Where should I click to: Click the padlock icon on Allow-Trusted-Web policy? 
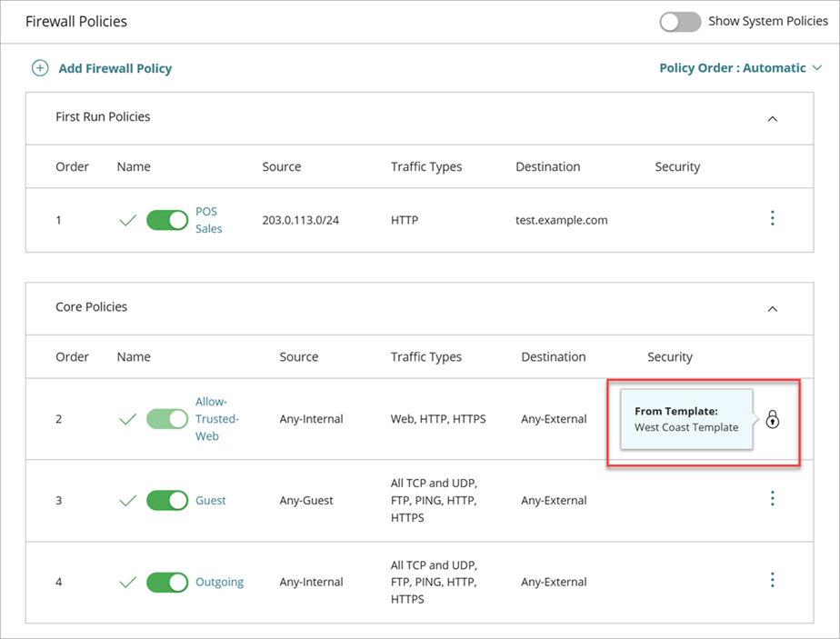click(772, 419)
